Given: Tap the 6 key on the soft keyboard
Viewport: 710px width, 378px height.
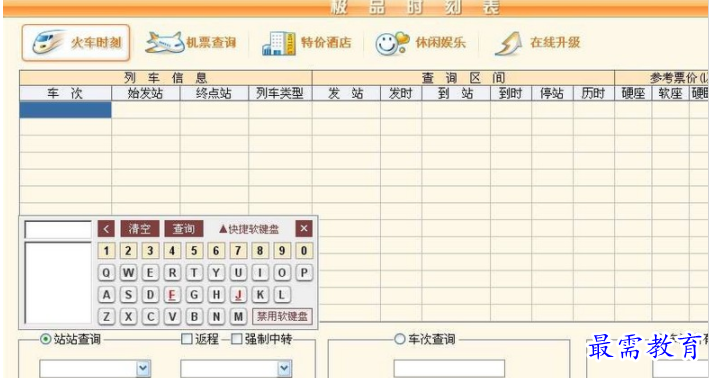Looking at the screenshot, I should pos(216,250).
